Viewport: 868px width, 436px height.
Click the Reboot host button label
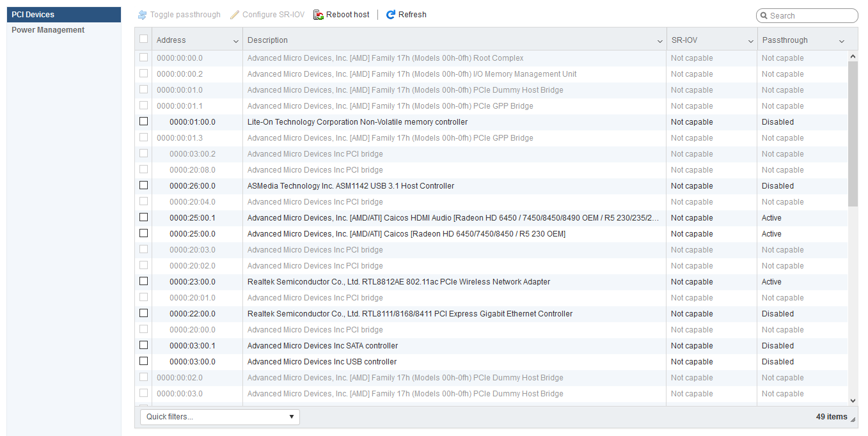[x=348, y=15]
